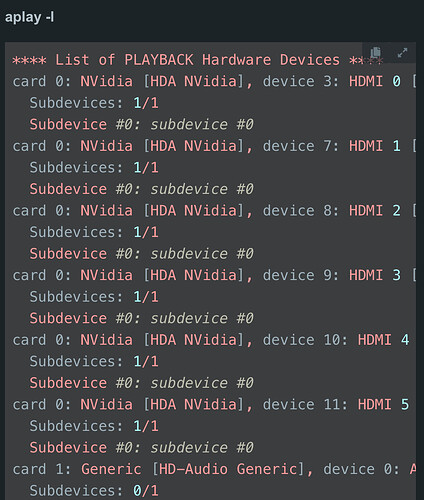The width and height of the screenshot is (424, 500).
Task: Click the 'HDMI 5' text
Action: click(383, 405)
